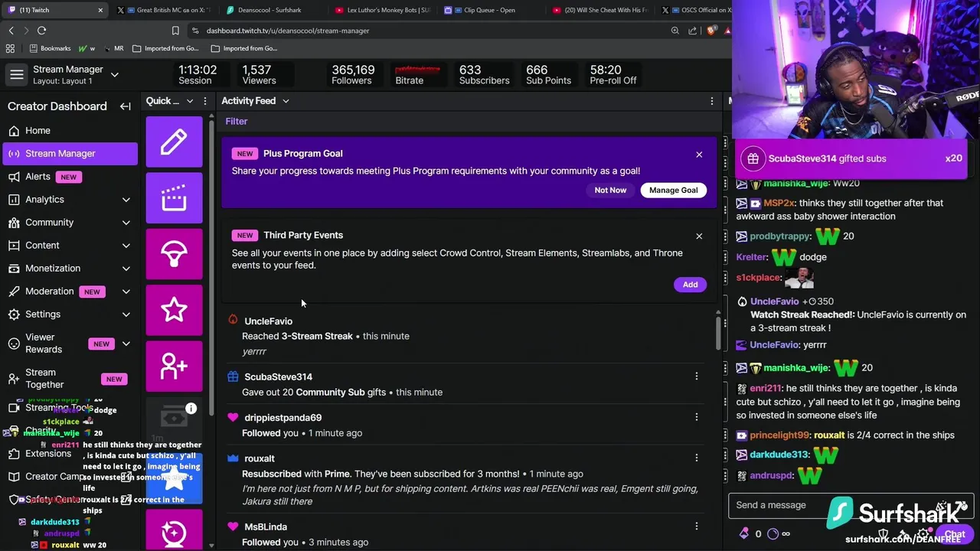The height and width of the screenshot is (551, 980).
Task: Expand the Viewer Rewards section
Action: tap(126, 344)
